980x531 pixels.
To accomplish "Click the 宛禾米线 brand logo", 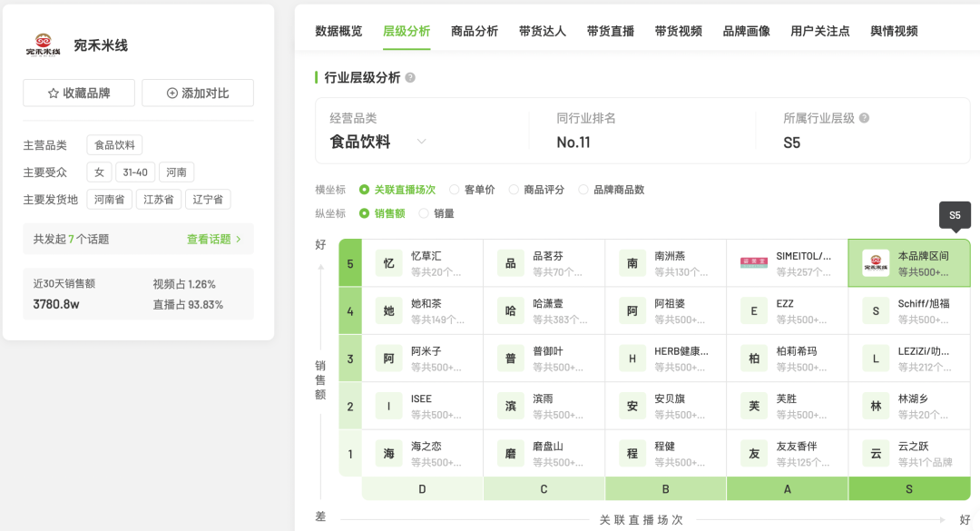I will (44, 45).
